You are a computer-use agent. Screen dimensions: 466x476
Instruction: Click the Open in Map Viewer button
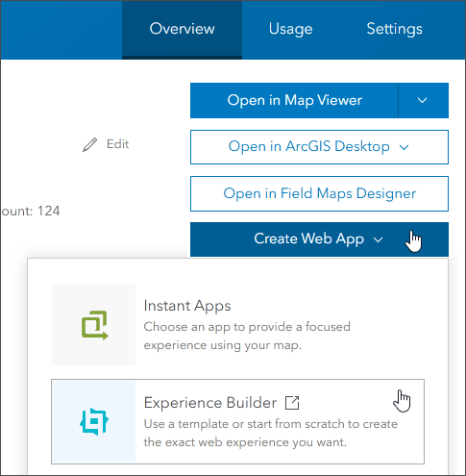[294, 100]
